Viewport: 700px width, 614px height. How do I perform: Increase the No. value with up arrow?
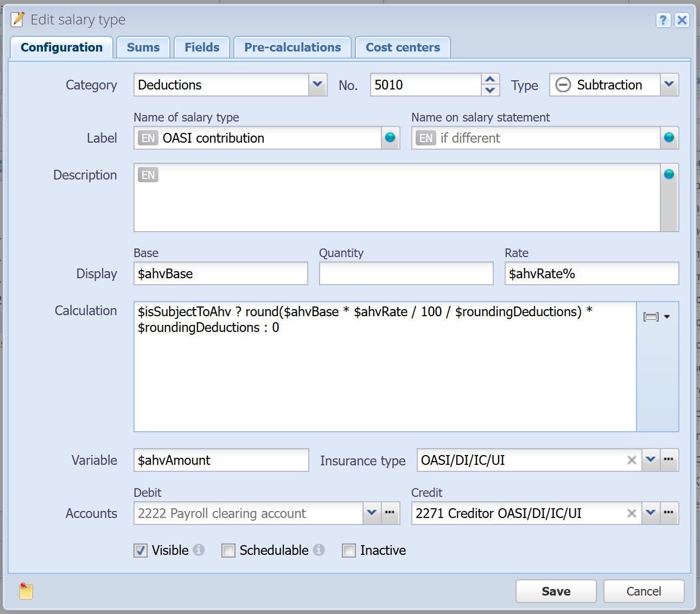tap(490, 79)
